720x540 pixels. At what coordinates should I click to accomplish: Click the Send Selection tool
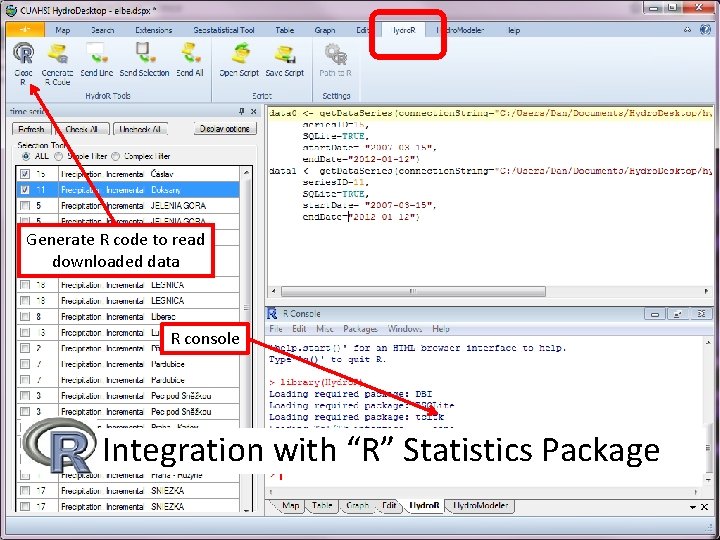click(x=144, y=60)
